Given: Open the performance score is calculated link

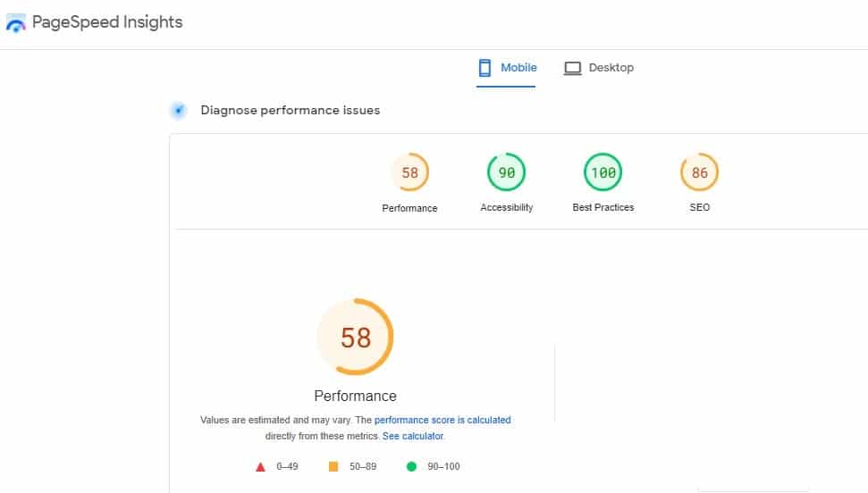Looking at the screenshot, I should tap(442, 420).
